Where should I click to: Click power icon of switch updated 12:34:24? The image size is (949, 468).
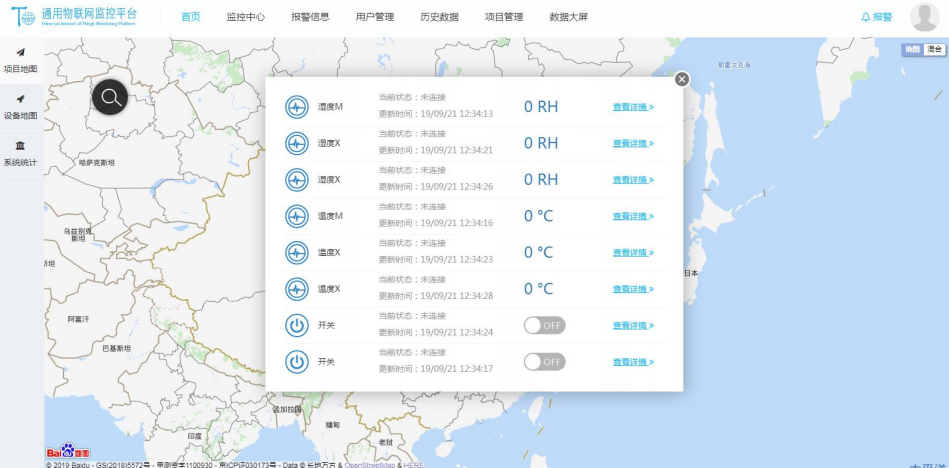point(296,325)
